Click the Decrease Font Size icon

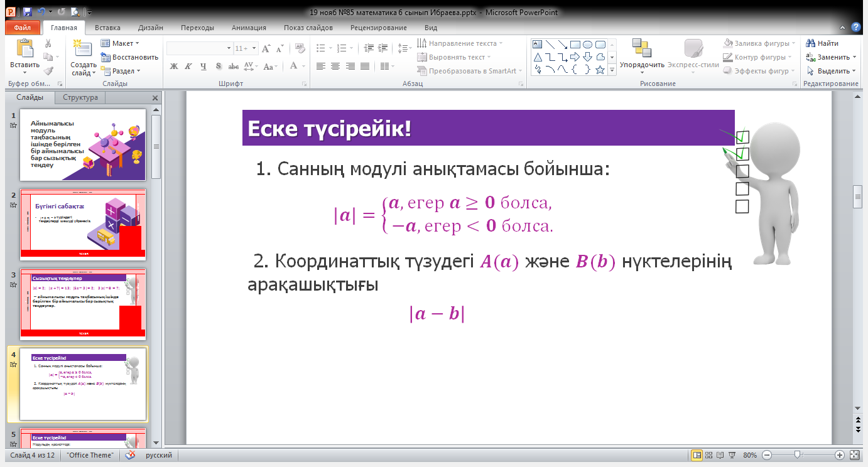coord(279,48)
